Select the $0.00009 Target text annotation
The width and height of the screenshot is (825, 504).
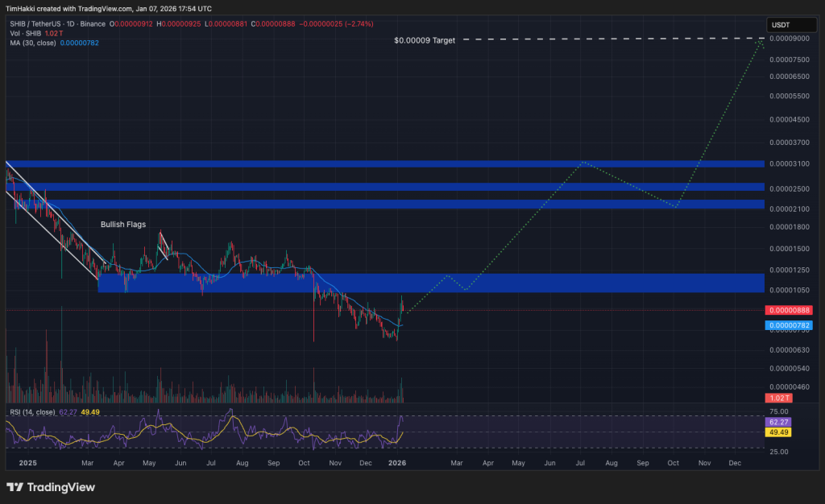click(x=425, y=40)
